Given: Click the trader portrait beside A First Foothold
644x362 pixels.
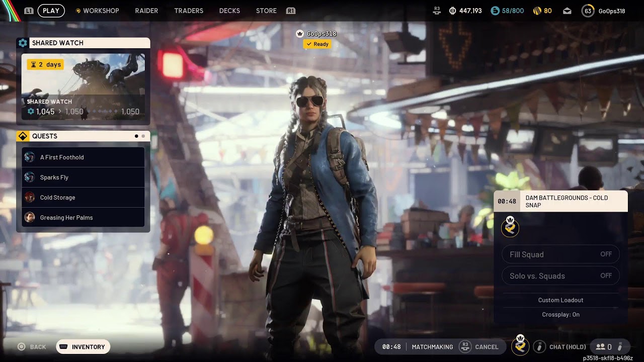Looking at the screenshot, I should (30, 157).
